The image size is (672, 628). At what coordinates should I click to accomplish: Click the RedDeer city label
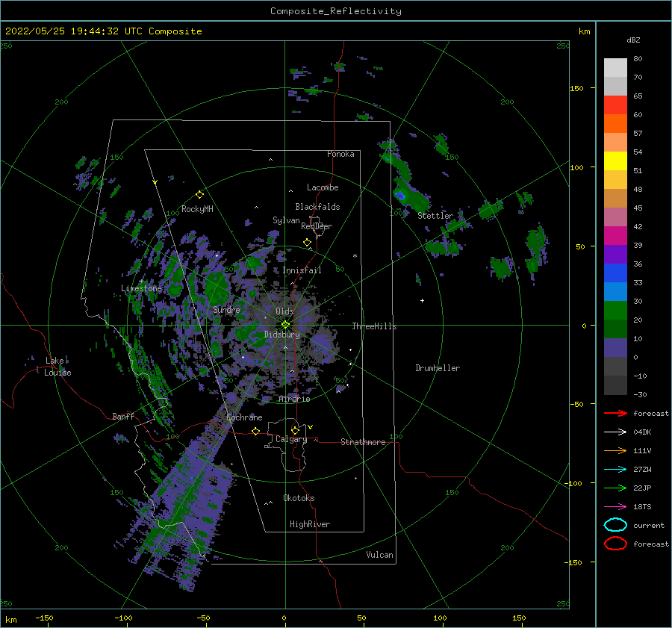click(x=317, y=226)
